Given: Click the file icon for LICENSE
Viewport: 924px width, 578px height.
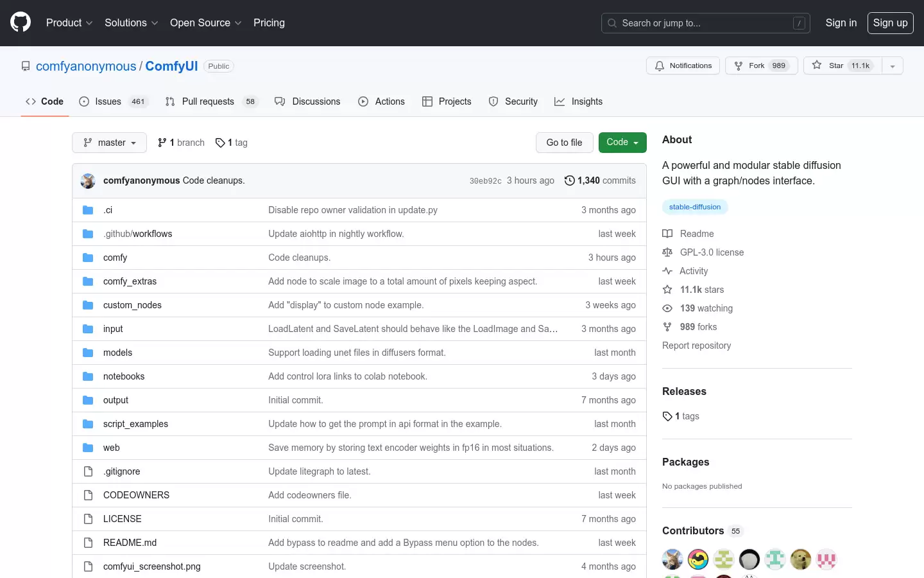Looking at the screenshot, I should pyautogui.click(x=88, y=519).
